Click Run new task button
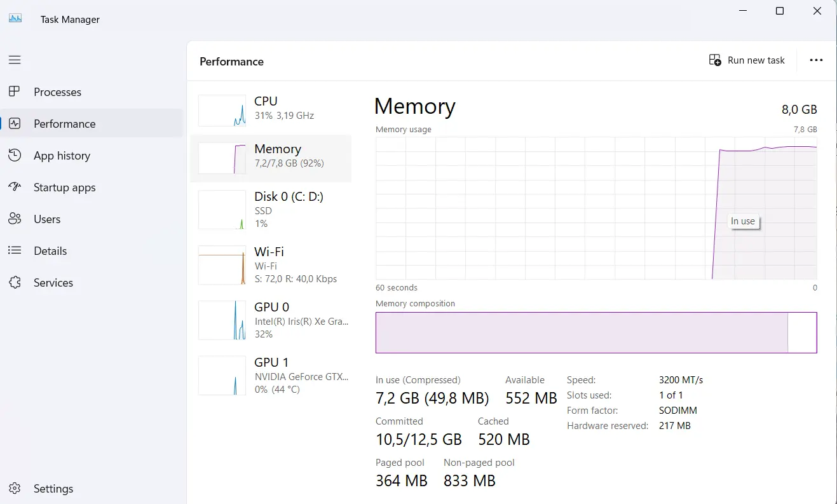This screenshot has height=504, width=837. [747, 60]
